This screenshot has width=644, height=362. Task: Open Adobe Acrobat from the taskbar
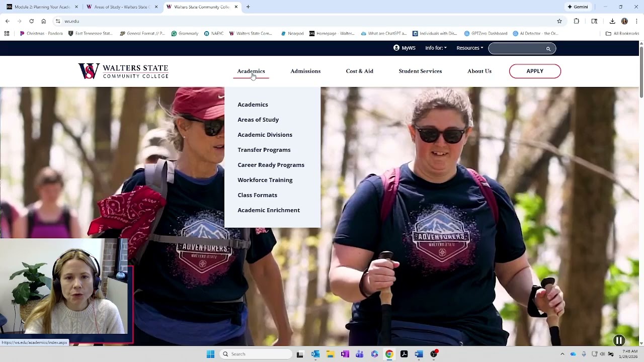(404, 354)
